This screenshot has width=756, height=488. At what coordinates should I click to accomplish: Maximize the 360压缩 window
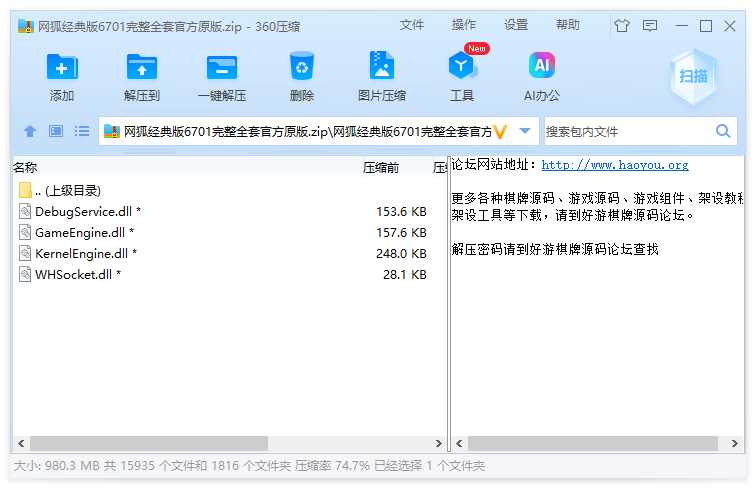(706, 26)
